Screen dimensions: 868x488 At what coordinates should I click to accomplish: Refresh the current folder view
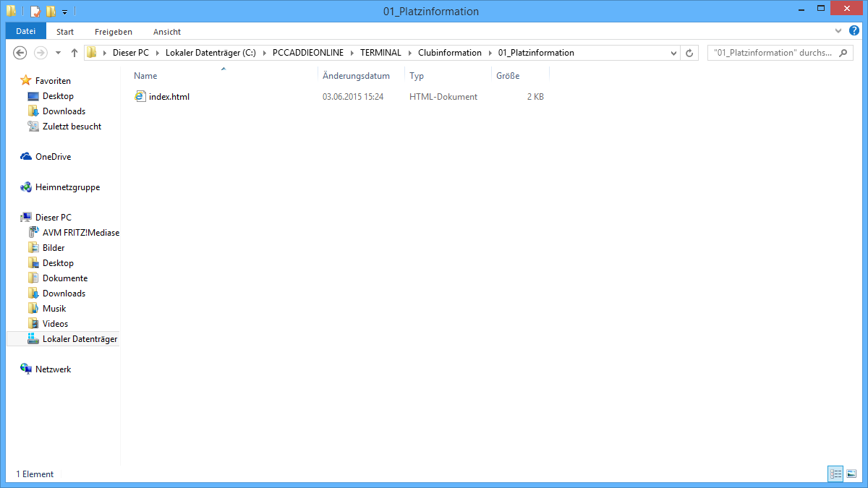(x=689, y=53)
